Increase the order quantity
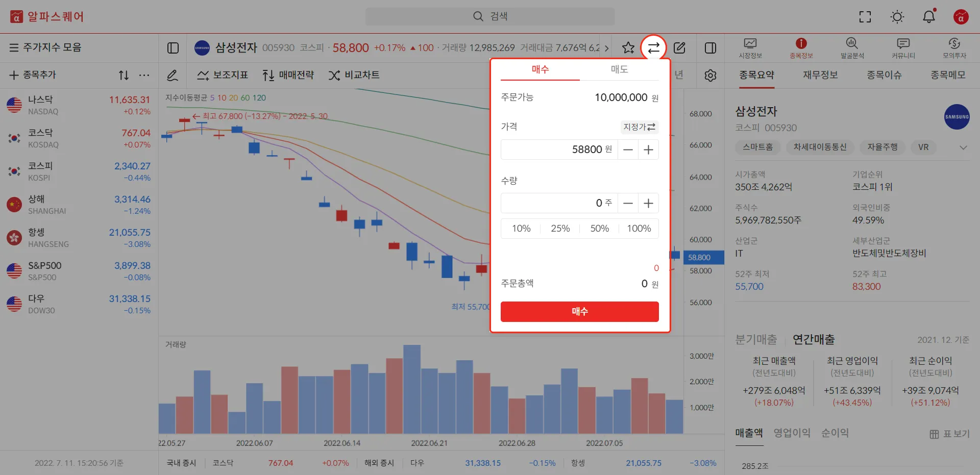This screenshot has height=475, width=980. pos(648,203)
